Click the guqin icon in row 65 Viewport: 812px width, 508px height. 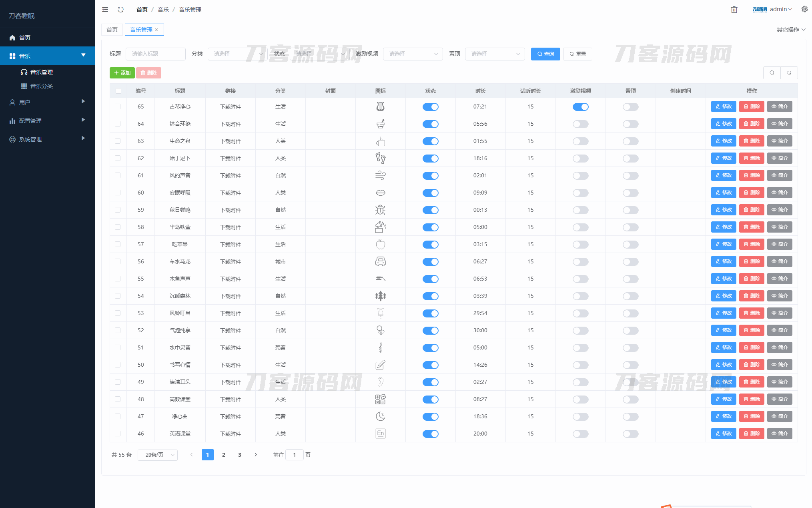click(380, 106)
